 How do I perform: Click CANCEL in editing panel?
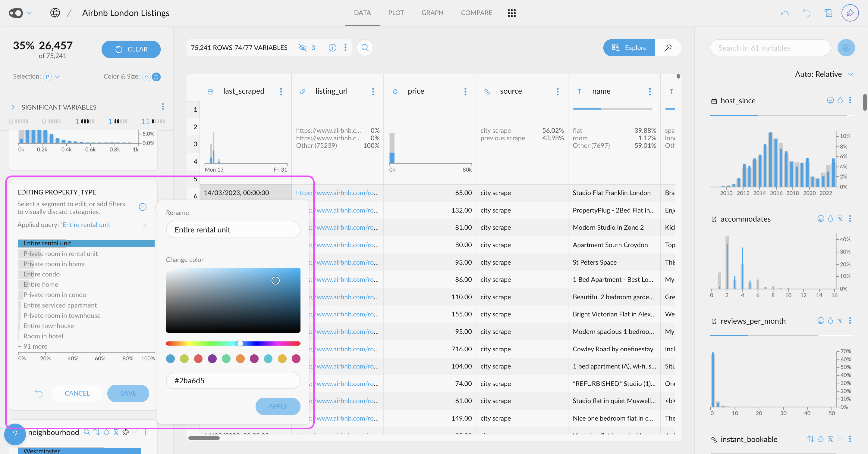[77, 393]
